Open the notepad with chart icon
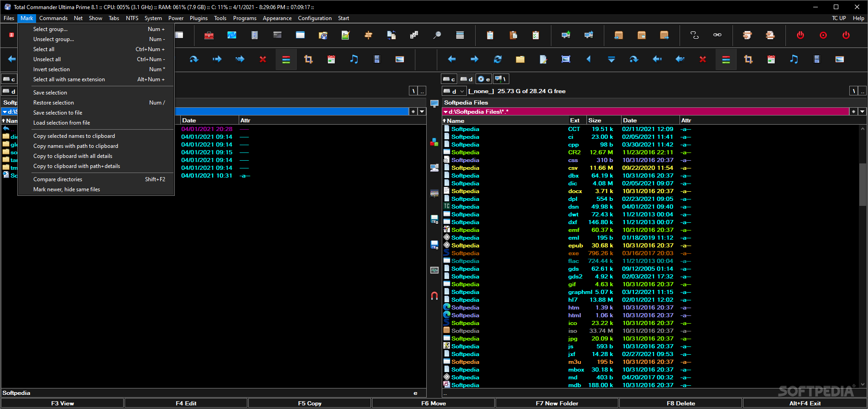The image size is (868, 409). click(x=346, y=35)
